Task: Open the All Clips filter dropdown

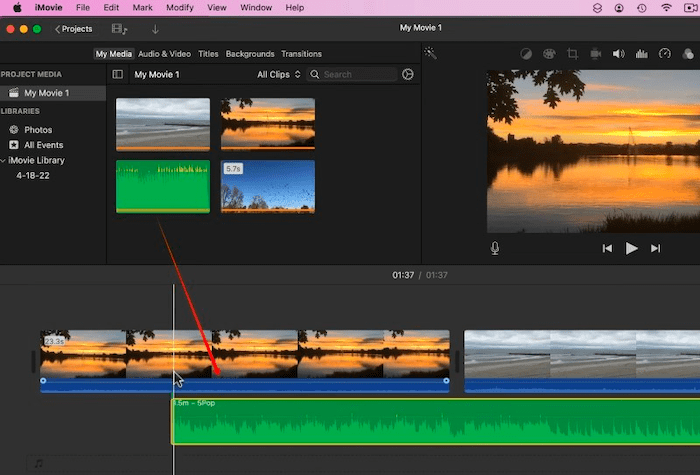Action: click(279, 75)
